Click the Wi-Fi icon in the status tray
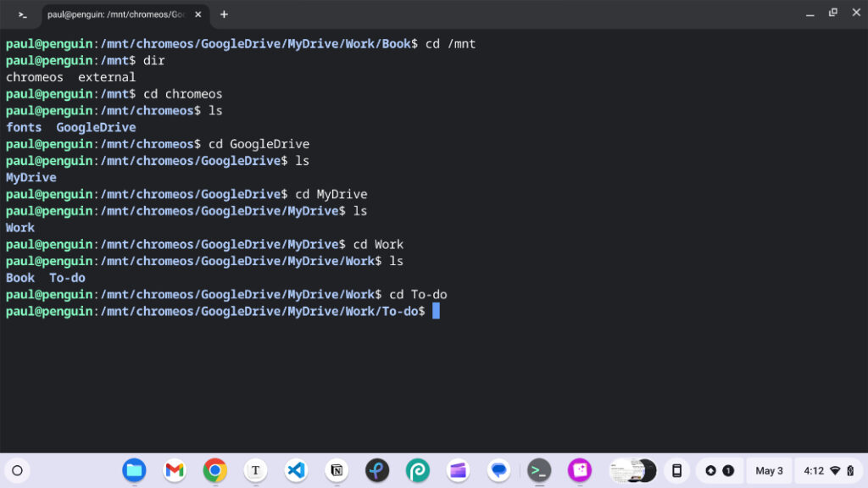 click(x=836, y=470)
